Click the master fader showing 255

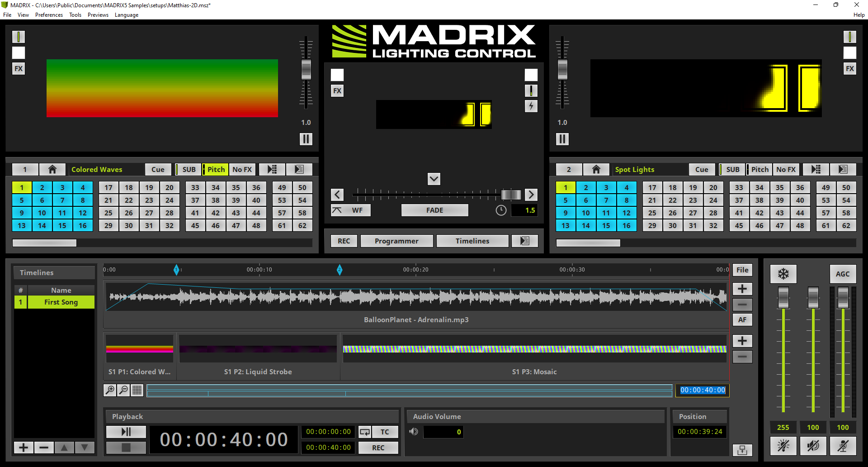point(783,298)
